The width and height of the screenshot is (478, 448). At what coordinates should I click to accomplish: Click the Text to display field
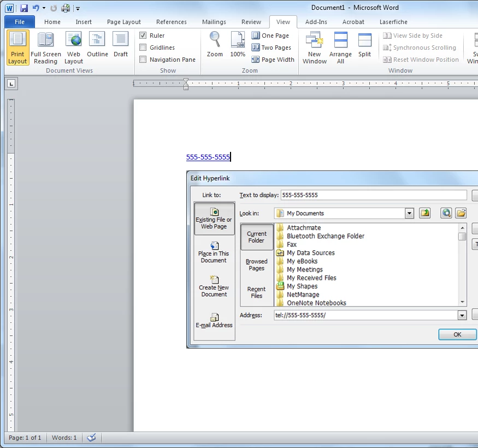[x=374, y=195]
